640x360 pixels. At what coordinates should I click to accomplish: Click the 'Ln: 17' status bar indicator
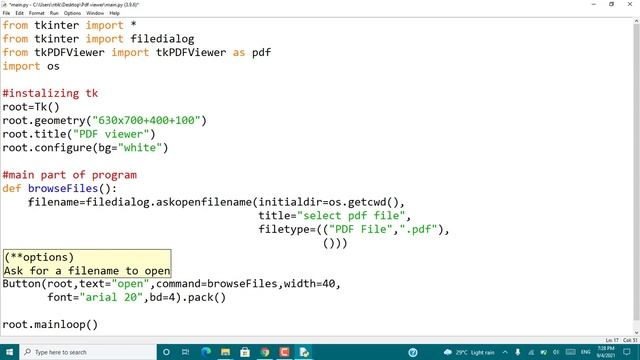pos(612,340)
